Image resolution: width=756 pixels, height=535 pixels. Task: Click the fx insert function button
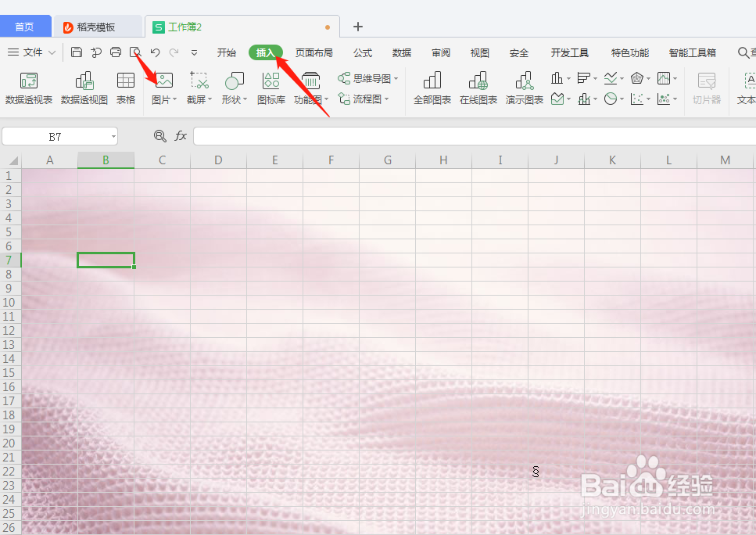click(181, 135)
